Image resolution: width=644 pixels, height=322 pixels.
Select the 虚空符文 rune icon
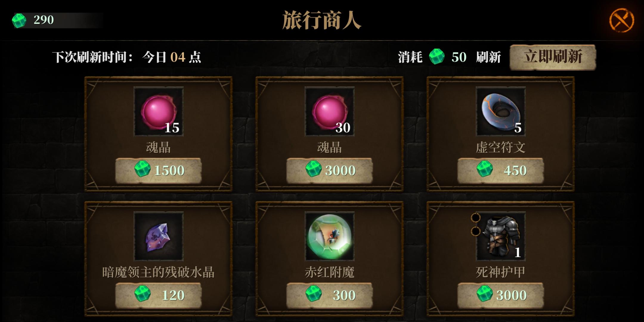coord(501,112)
